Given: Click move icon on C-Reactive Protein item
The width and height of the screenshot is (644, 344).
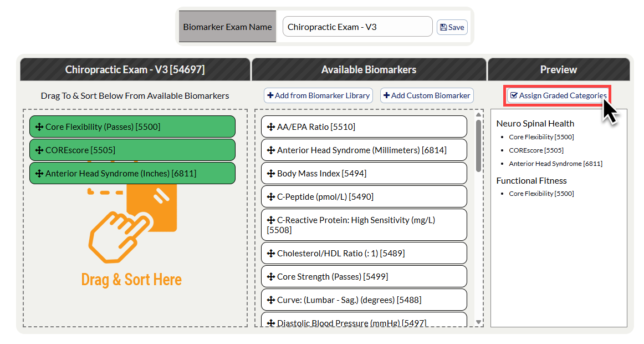Looking at the screenshot, I should (x=270, y=220).
